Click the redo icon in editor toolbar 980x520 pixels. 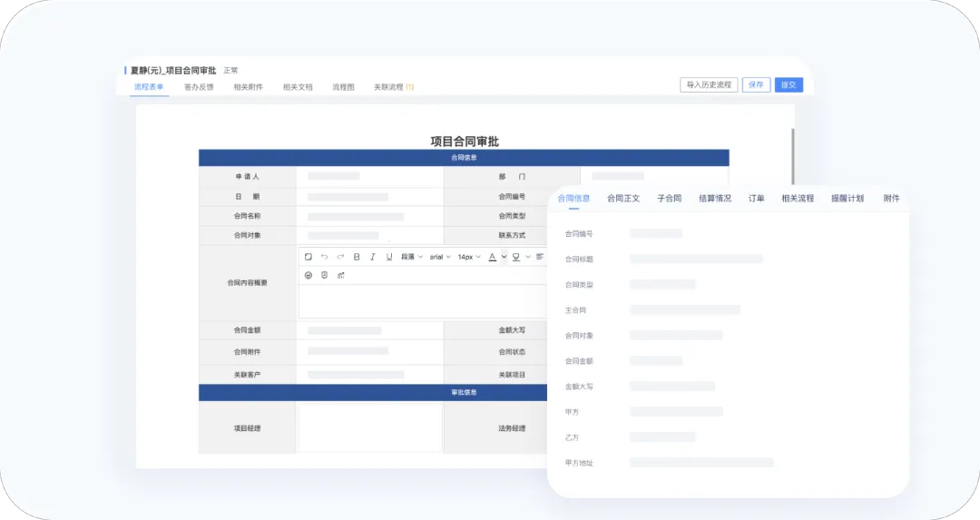[340, 257]
